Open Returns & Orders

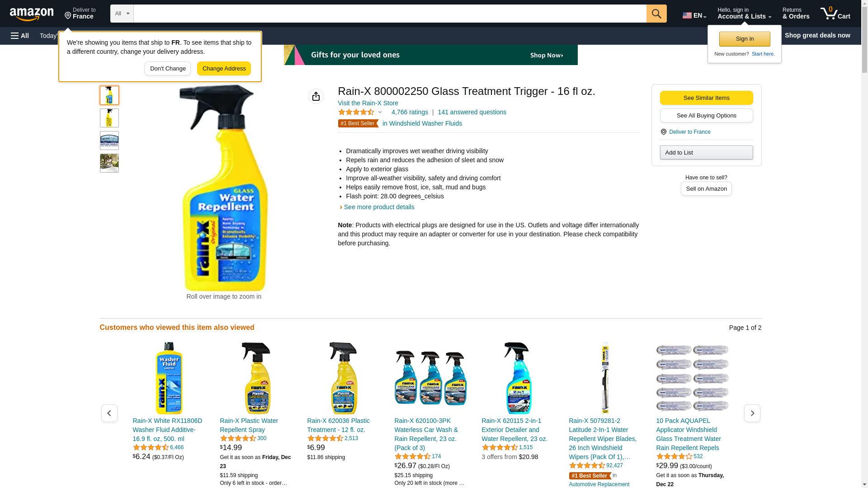[796, 14]
